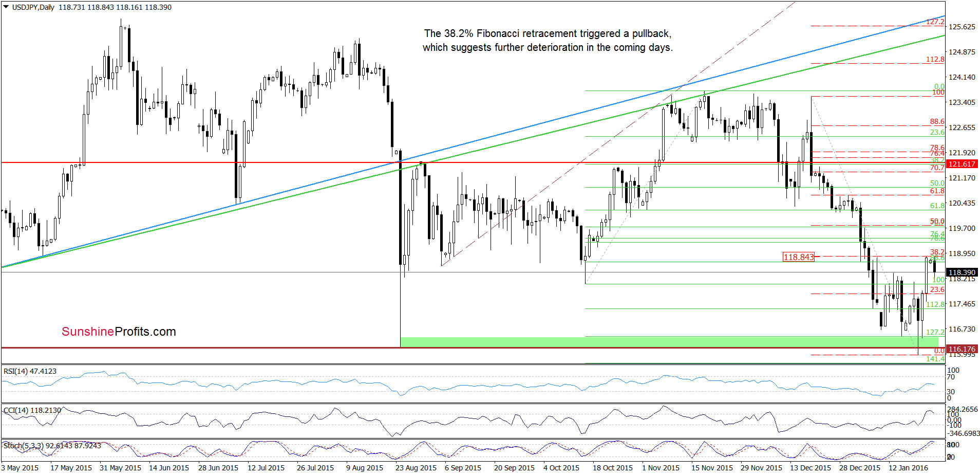The image size is (980, 475).
Task: Select the 23 Aug 2015 date label
Action: [x=416, y=468]
